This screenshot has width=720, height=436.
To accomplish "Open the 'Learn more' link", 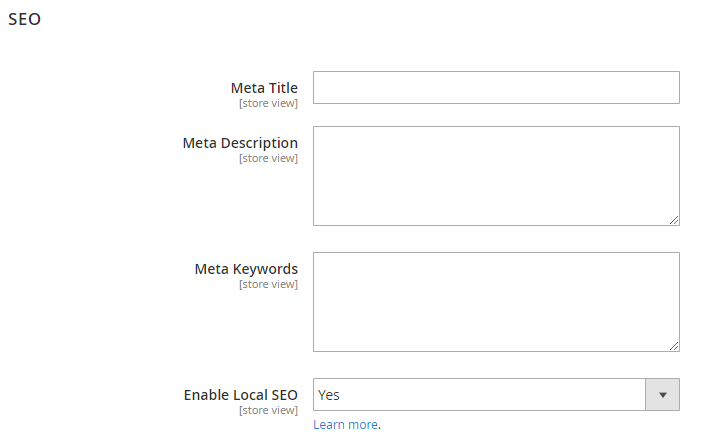I will tap(345, 425).
